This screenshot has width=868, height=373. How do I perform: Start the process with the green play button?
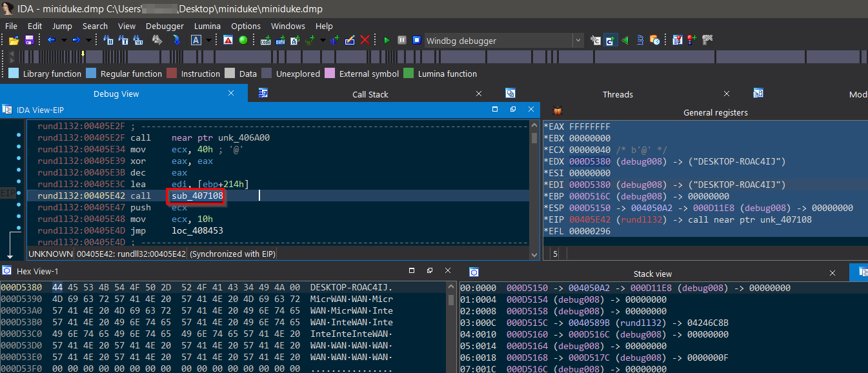[x=387, y=40]
